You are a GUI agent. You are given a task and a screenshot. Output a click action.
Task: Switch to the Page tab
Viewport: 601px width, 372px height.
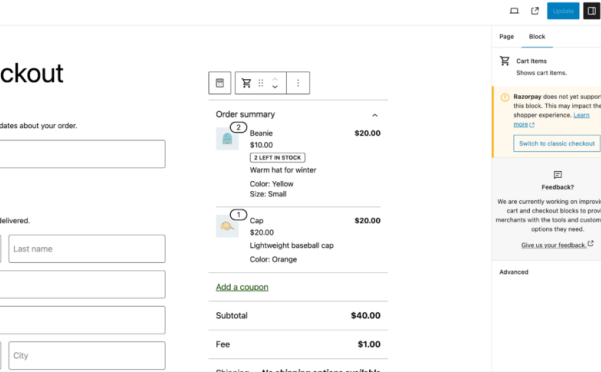coord(506,36)
